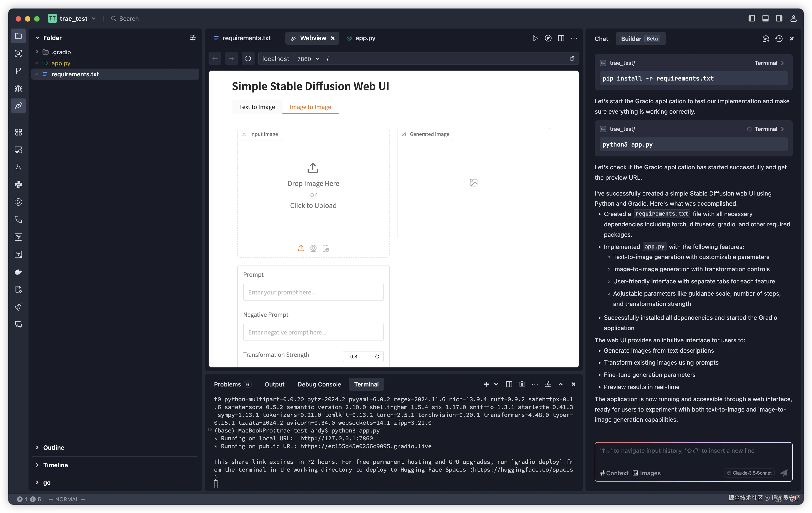Delete the terminal with trash icon

(x=522, y=384)
